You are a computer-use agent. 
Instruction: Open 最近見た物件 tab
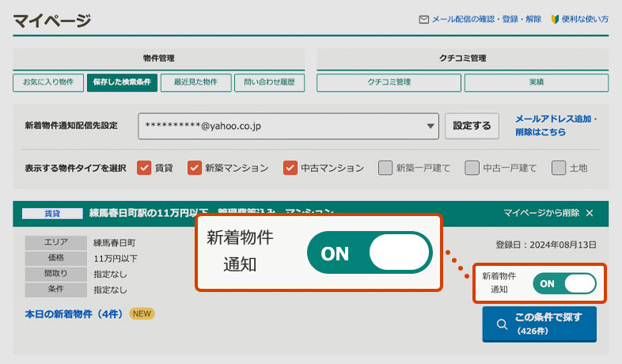196,82
